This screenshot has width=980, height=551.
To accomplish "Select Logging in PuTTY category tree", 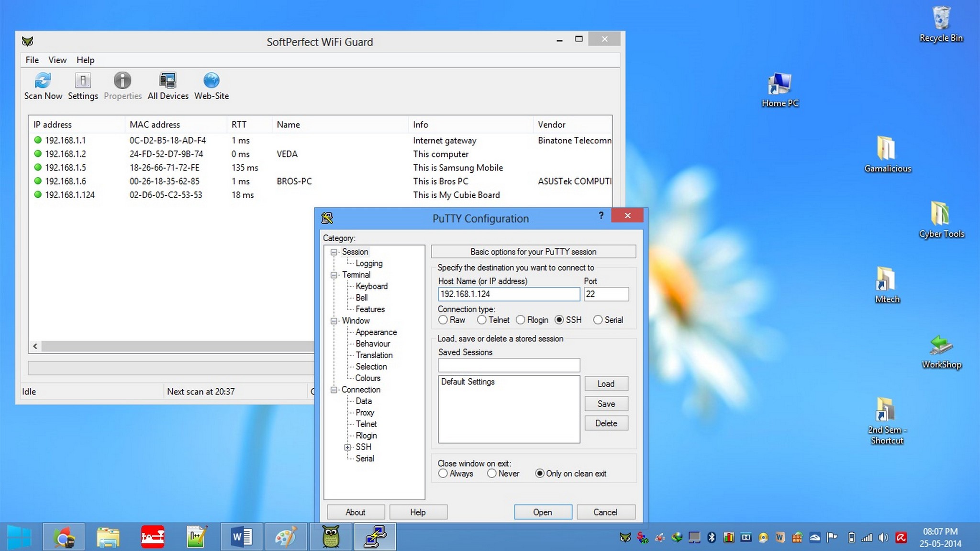I will pos(369,263).
